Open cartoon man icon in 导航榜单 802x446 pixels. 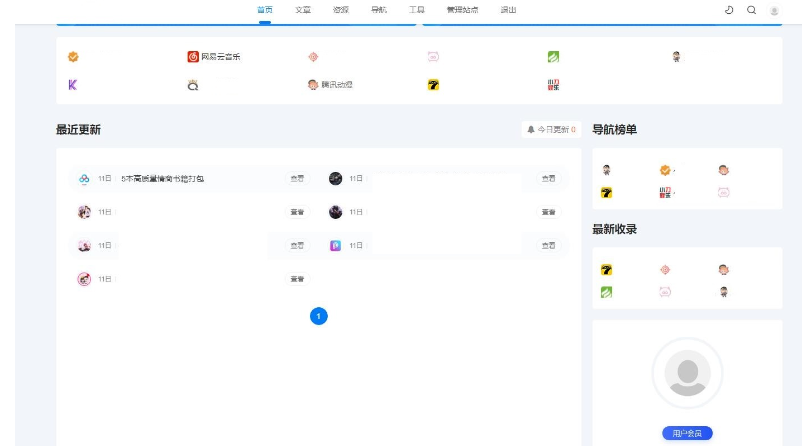(x=607, y=170)
